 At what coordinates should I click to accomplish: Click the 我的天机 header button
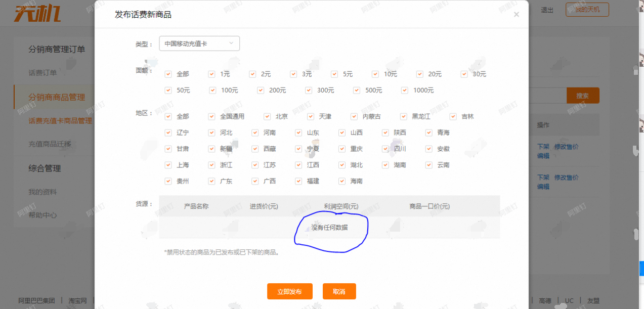[587, 10]
